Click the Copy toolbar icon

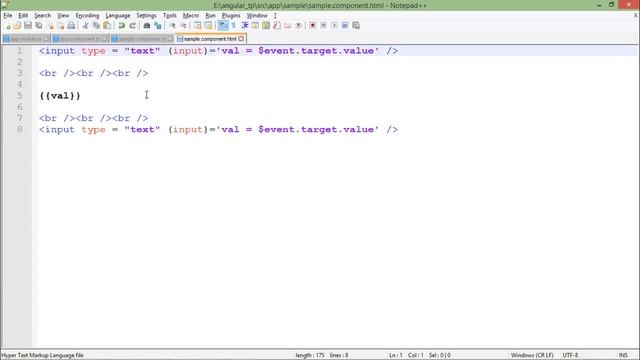point(96,26)
